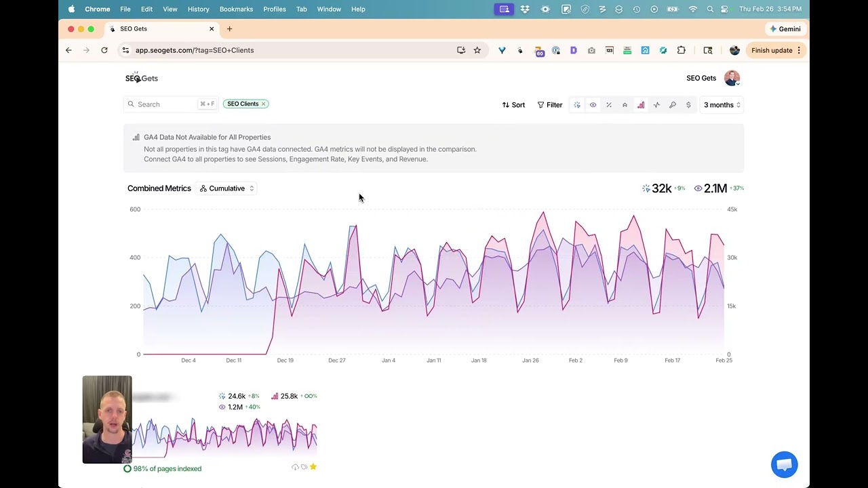Click the Dropbox menu bar icon
Viewport: 868px width, 488px height.
[x=525, y=9]
